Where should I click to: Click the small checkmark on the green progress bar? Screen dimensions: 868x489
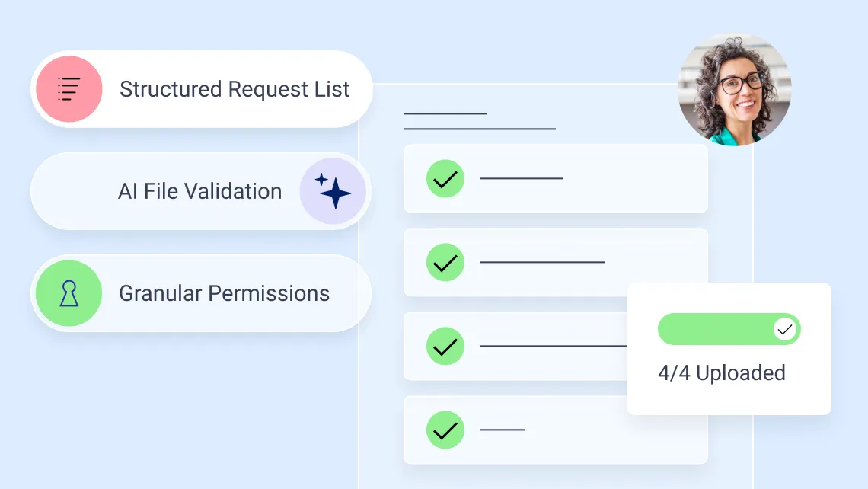784,330
